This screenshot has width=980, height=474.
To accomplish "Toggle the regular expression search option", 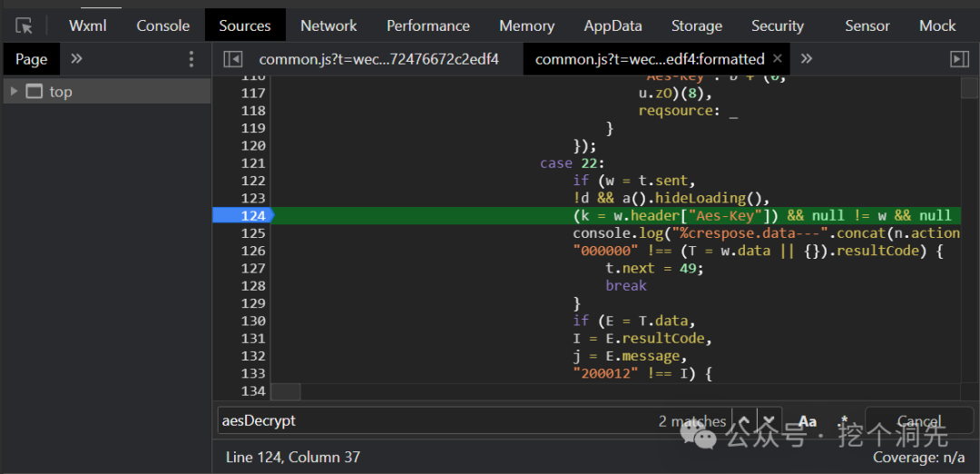I will coord(844,421).
